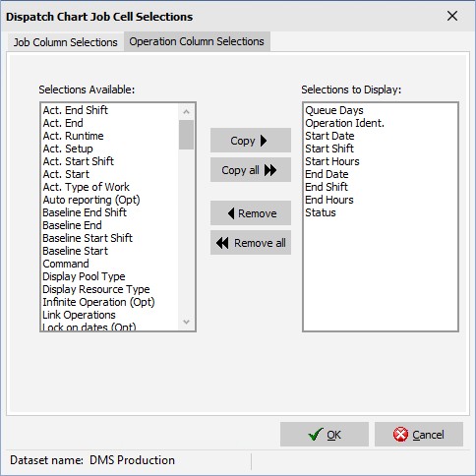Click the red Cancel cross icon

(400, 435)
